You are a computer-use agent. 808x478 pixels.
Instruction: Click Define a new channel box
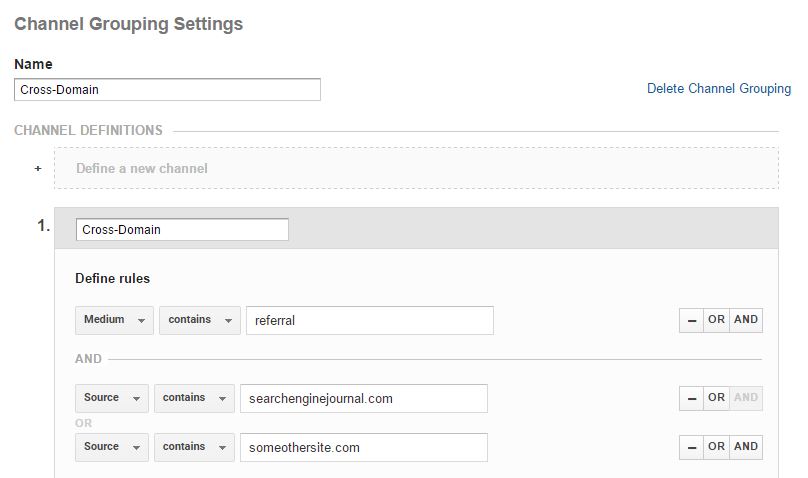click(x=416, y=168)
